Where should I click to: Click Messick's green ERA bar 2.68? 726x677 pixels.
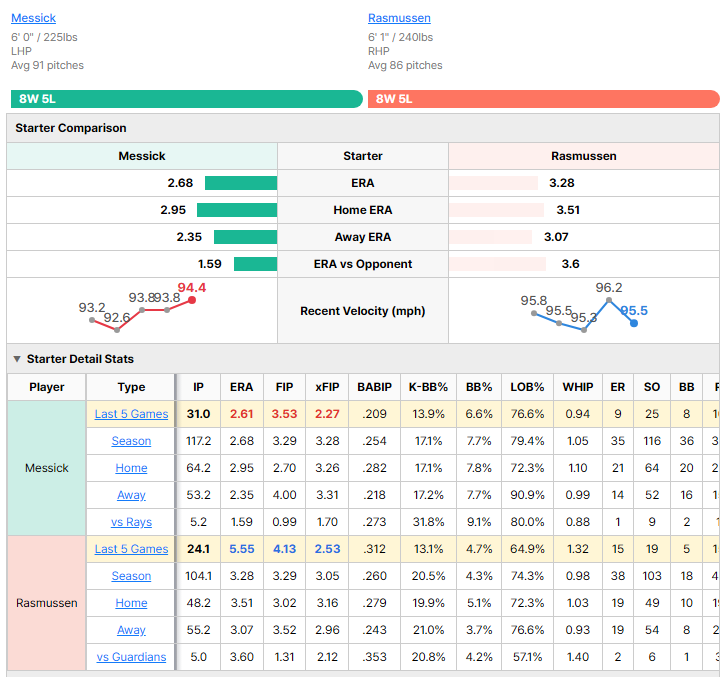pyautogui.click(x=241, y=183)
